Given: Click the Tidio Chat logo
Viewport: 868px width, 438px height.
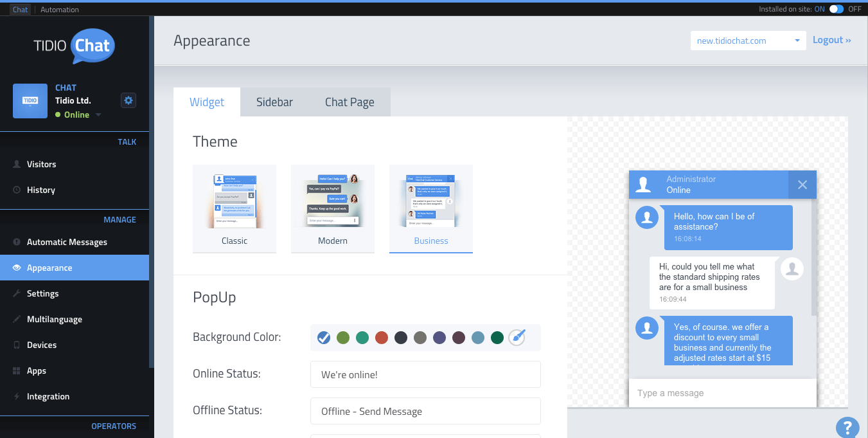Looking at the screenshot, I should click(74, 46).
